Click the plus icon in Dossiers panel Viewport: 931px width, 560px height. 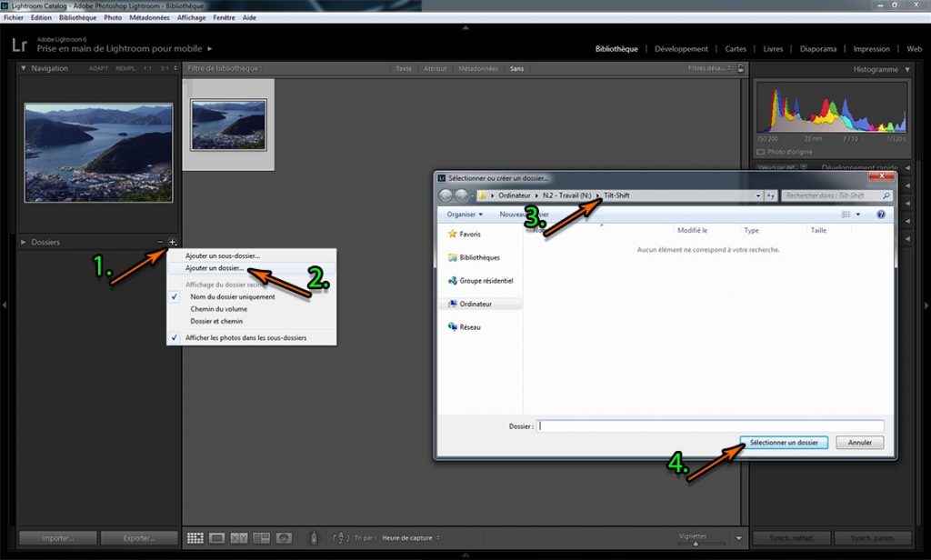(173, 243)
